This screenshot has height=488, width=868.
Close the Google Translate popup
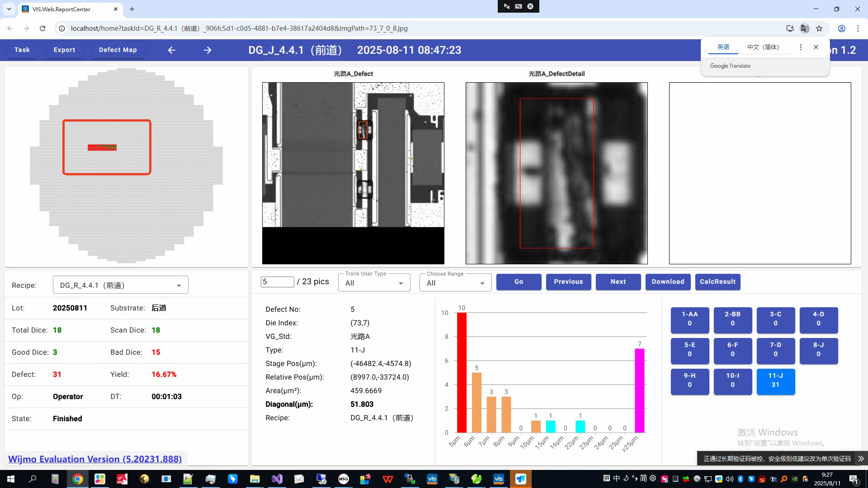point(816,47)
